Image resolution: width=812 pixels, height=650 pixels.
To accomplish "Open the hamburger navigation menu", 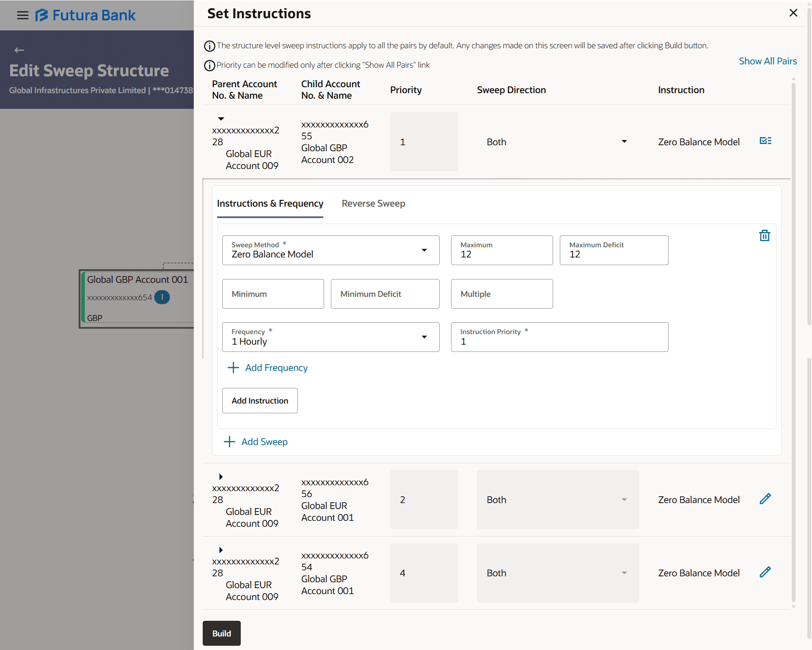I will pos(22,15).
